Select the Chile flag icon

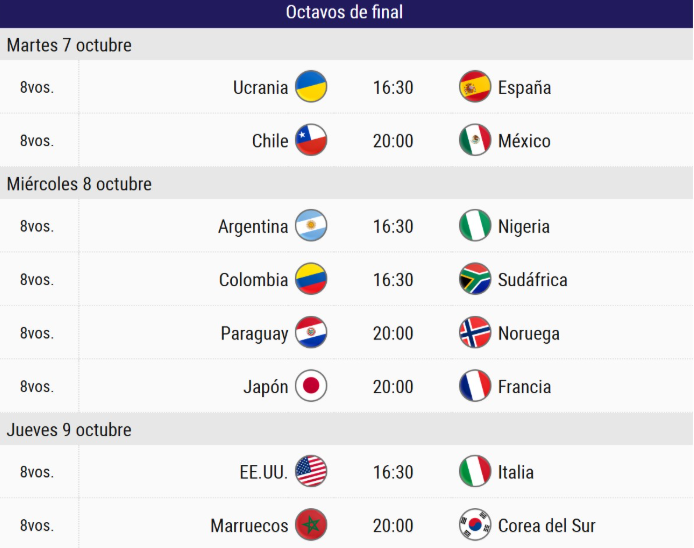pyautogui.click(x=311, y=141)
